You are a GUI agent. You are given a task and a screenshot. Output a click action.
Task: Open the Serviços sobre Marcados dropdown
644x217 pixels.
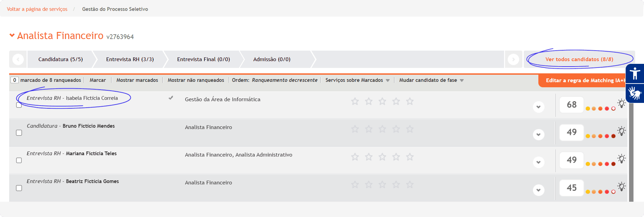point(357,80)
